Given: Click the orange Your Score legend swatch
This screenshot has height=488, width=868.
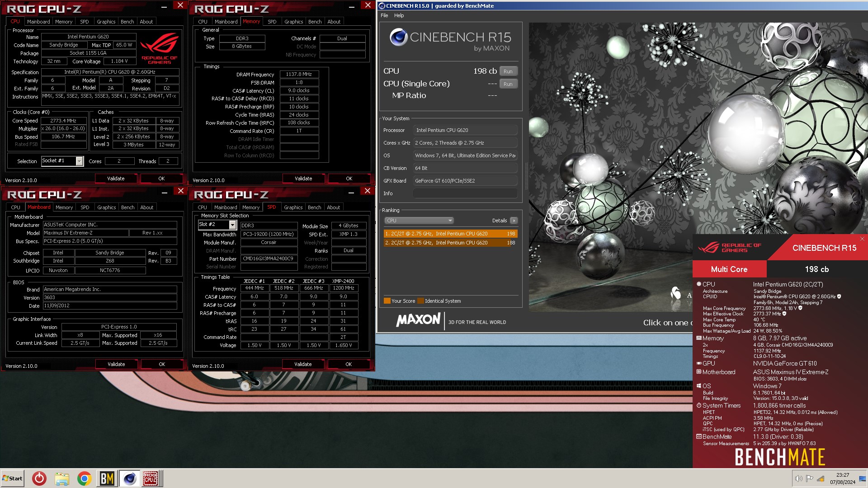Looking at the screenshot, I should click(387, 301).
